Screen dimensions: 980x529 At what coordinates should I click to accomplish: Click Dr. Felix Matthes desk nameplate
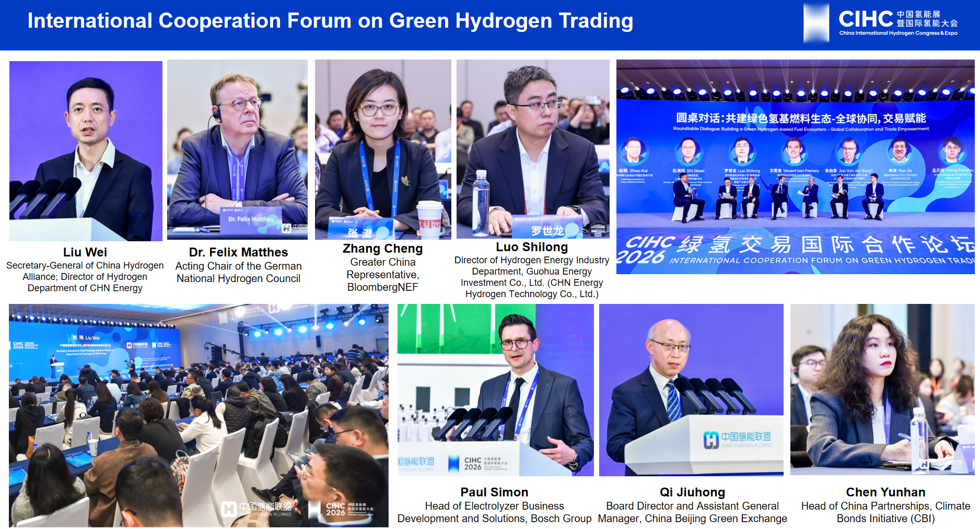coord(250,219)
